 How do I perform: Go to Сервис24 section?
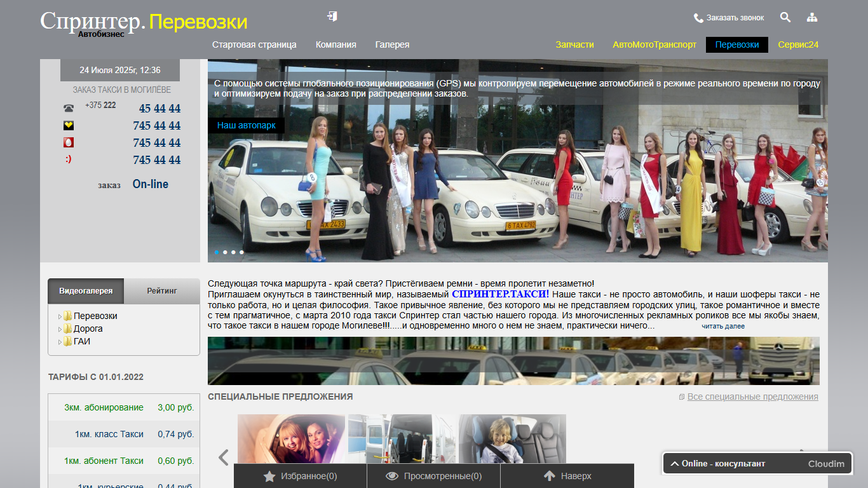click(798, 44)
